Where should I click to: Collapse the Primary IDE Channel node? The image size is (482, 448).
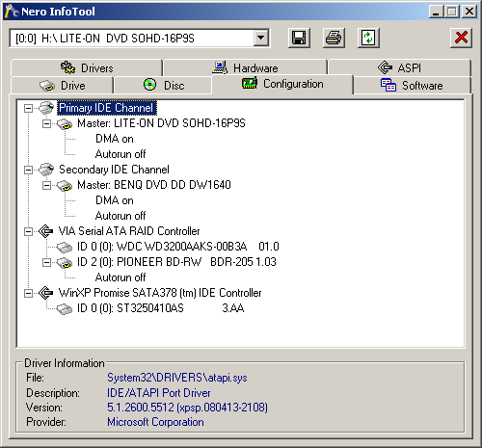(28, 108)
